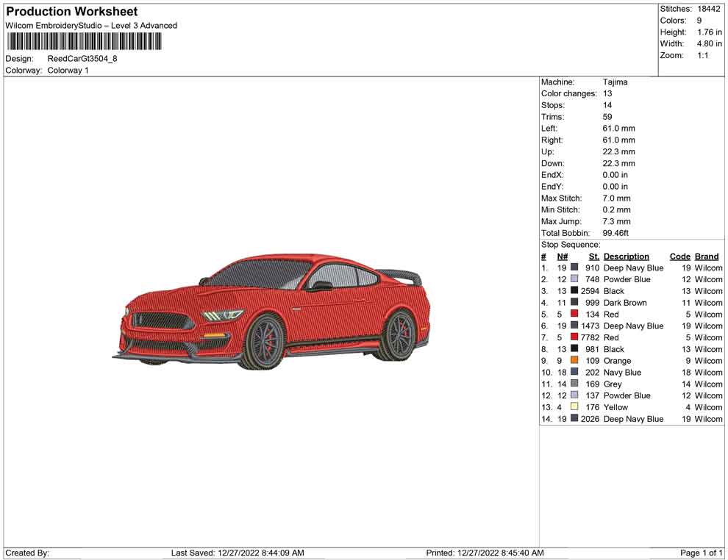Select the 'Orange' description in stop 9
This screenshot has height=560, width=728.
pyautogui.click(x=617, y=361)
